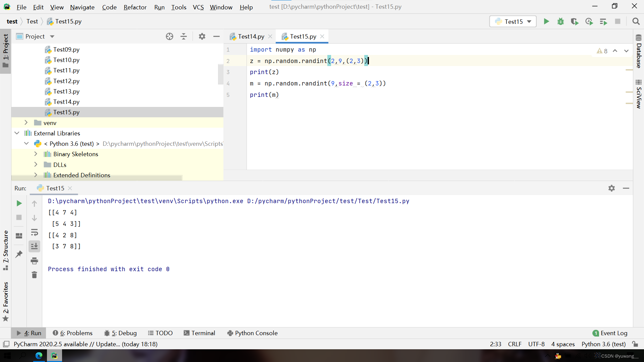This screenshot has height=362, width=644.
Task: Start the Debug bug icon
Action: pos(560,21)
